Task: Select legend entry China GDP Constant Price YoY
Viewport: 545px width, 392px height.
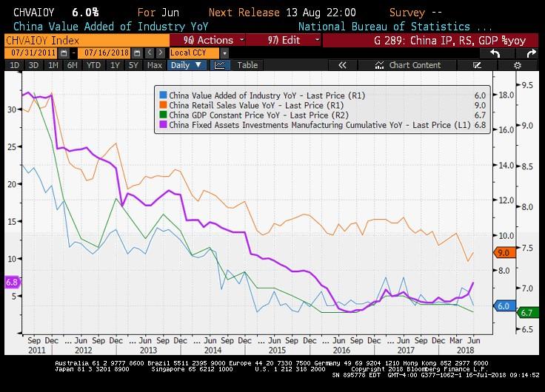Action: pos(258,115)
